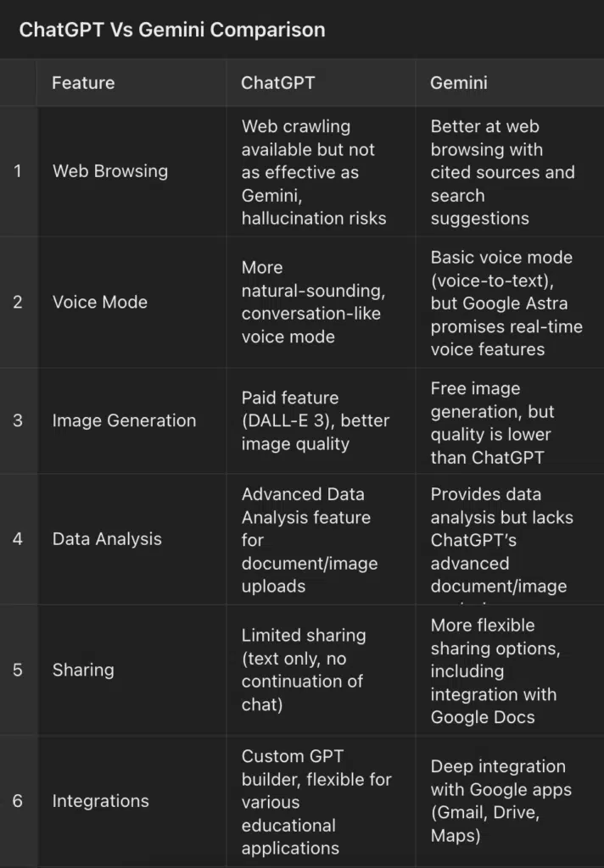Click the 'Web crawling available' ChatGPT cell
604x868 pixels.
(x=314, y=172)
